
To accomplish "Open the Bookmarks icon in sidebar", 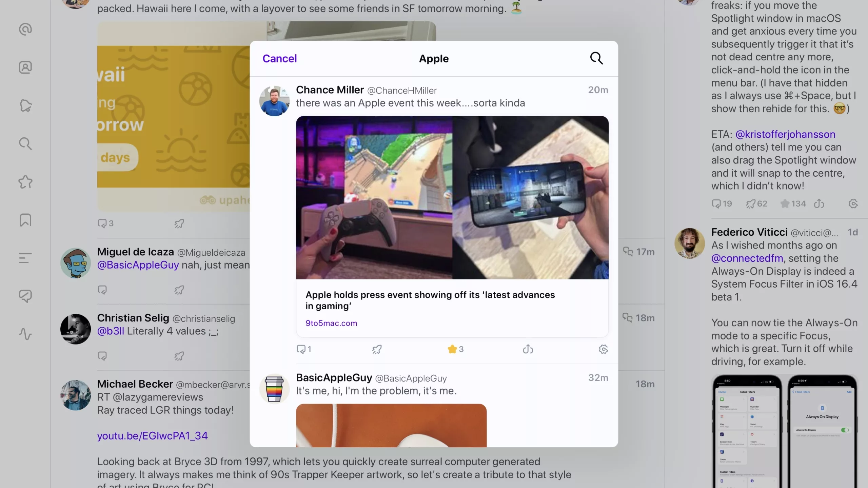I will (x=25, y=220).
